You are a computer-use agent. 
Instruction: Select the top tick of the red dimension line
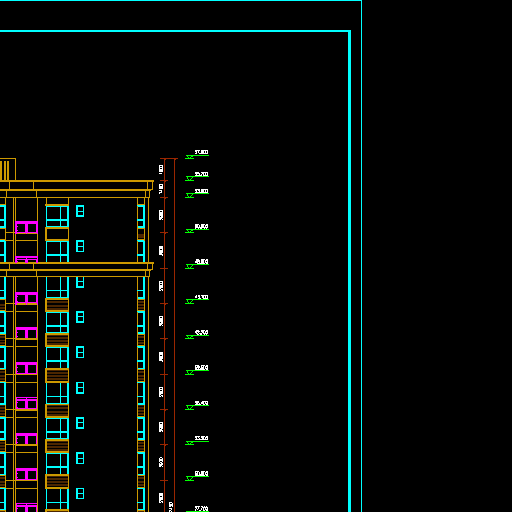click(x=169, y=159)
